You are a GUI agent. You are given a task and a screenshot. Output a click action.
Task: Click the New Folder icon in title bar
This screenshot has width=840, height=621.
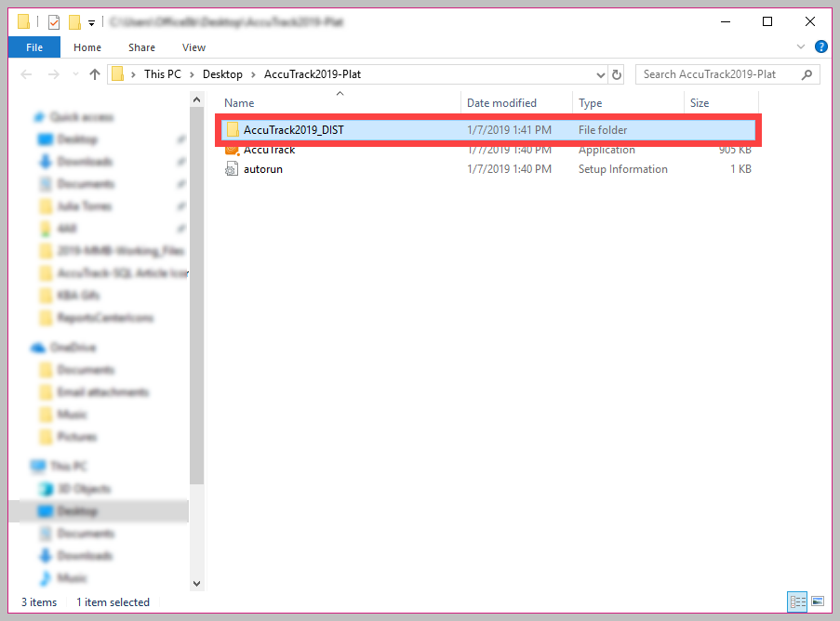(75, 22)
